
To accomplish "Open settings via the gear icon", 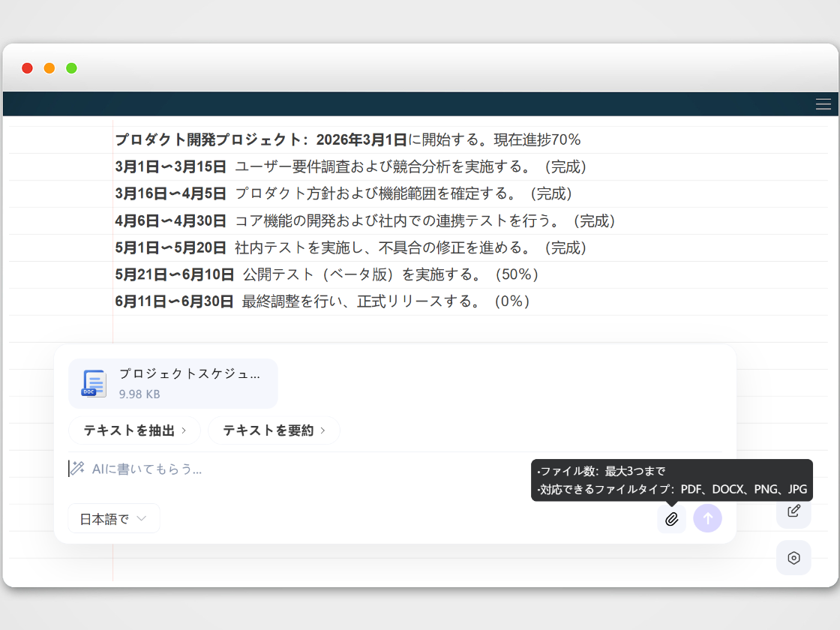I will 793,558.
